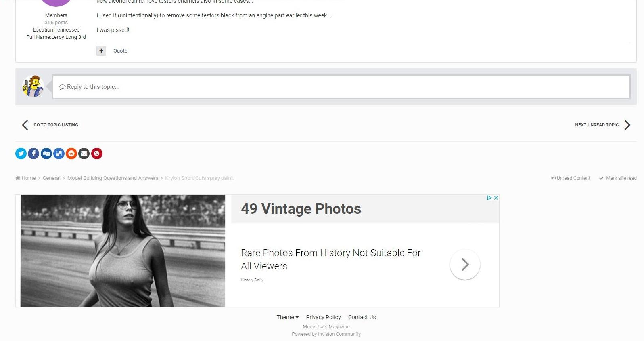The width and height of the screenshot is (644, 341).
Task: Share topic by email icon
Action: click(x=84, y=154)
